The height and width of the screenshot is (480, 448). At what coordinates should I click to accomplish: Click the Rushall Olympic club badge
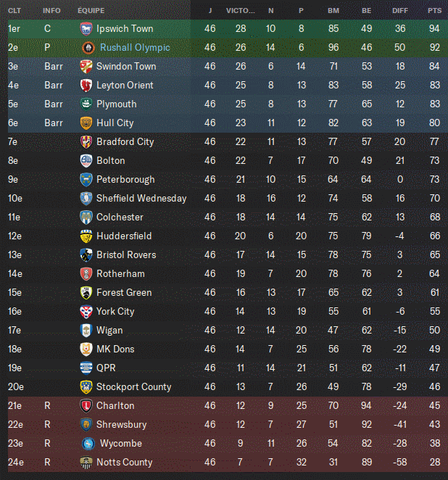pyautogui.click(x=88, y=48)
